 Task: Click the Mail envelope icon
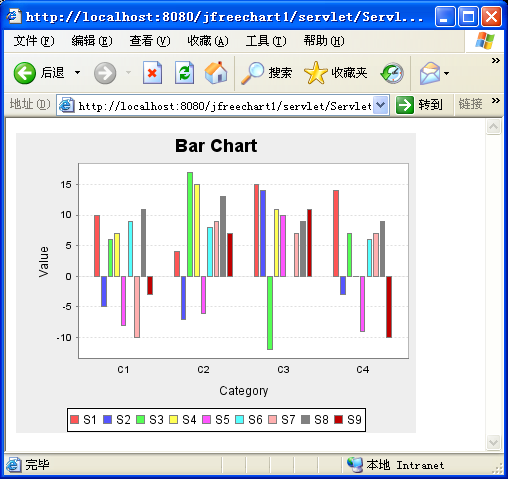430,73
